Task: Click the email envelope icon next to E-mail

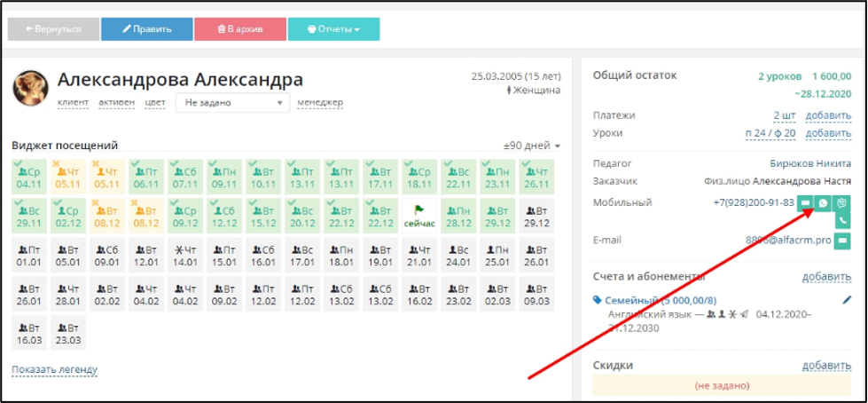Action: point(842,241)
